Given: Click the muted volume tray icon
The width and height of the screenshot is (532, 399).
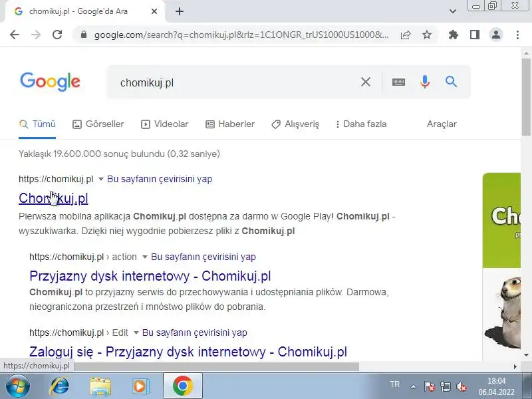Looking at the screenshot, I should tap(462, 386).
